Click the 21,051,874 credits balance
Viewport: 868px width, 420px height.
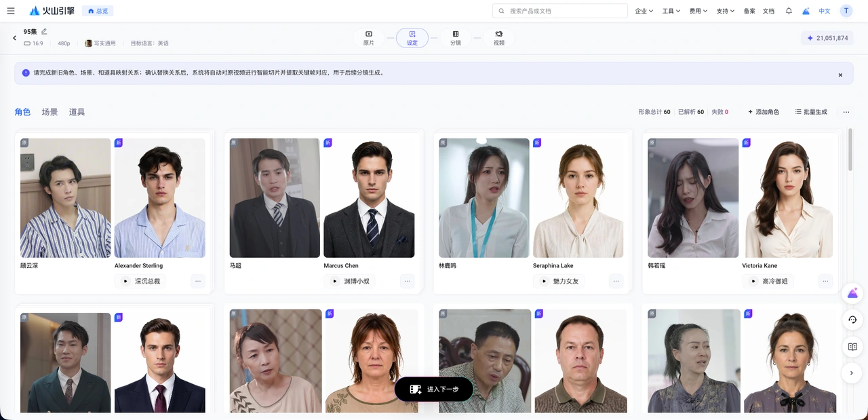827,38
